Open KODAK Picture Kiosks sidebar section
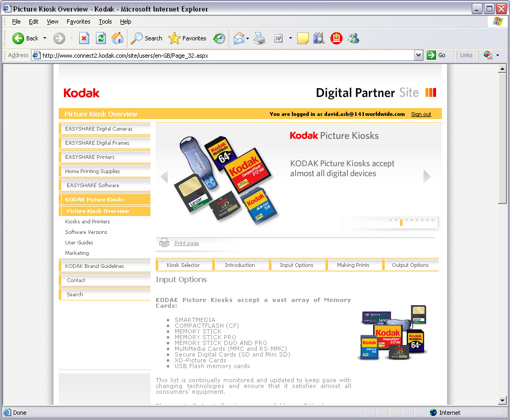 tap(105, 199)
